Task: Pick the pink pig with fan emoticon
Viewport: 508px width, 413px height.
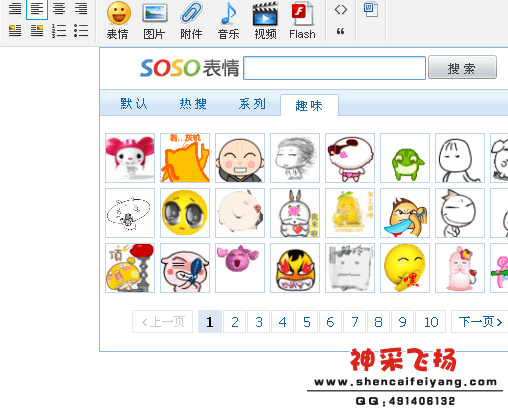Action: 185,268
